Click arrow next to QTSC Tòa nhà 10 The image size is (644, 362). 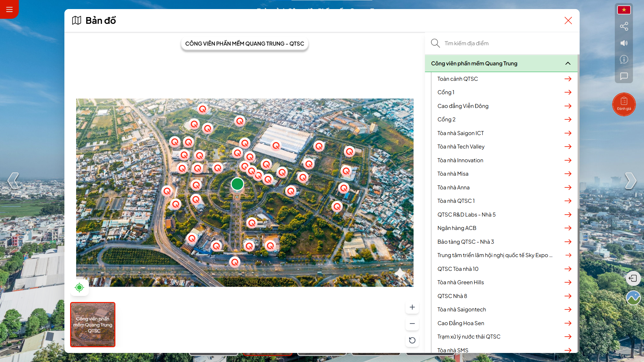point(568,269)
